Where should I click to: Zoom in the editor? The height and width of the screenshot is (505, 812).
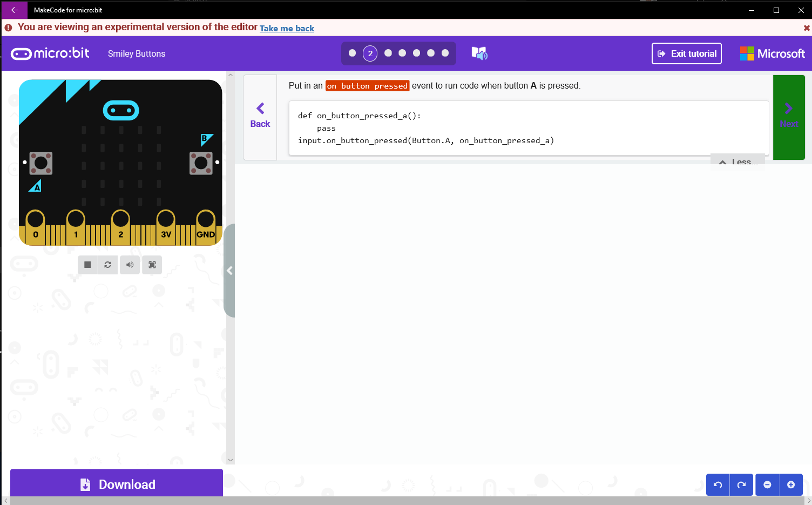791,484
